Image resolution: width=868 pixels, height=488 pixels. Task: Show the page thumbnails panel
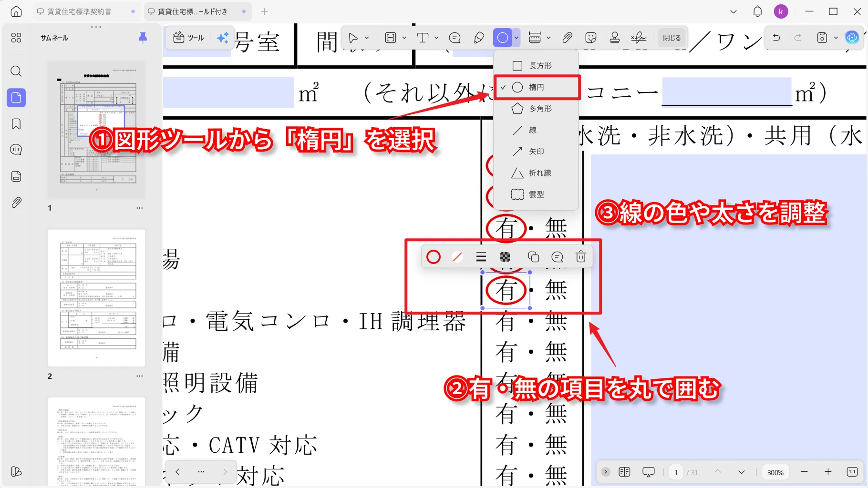point(16,98)
